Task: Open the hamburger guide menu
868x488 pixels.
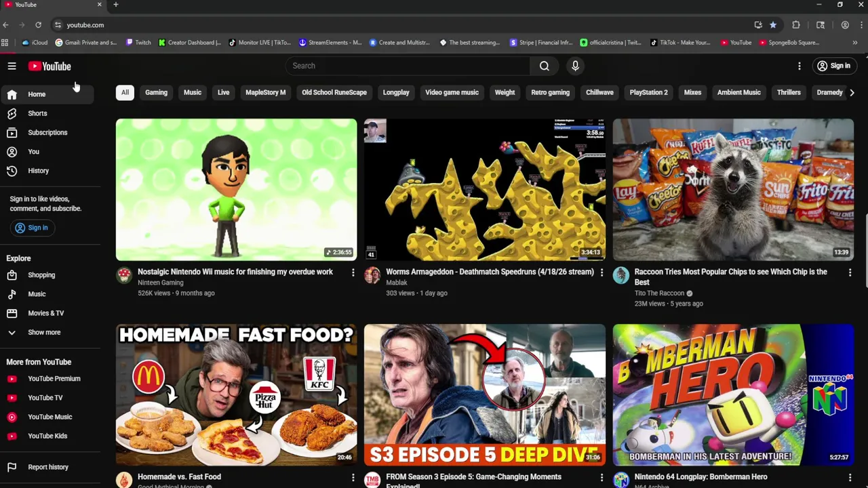Action: pos(12,66)
